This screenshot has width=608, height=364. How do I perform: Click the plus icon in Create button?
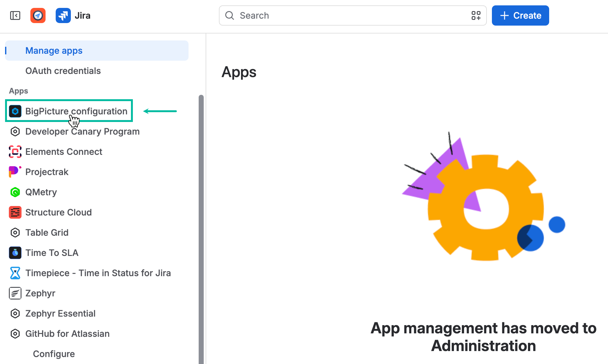[505, 15]
